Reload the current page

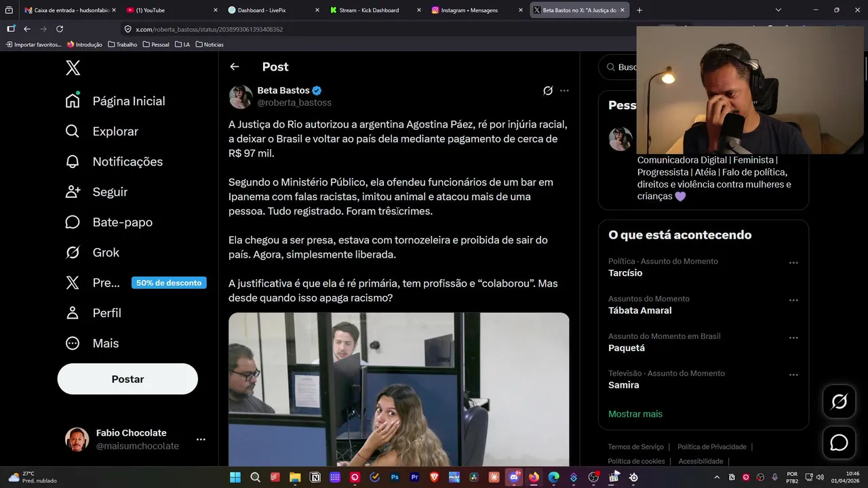point(60,29)
